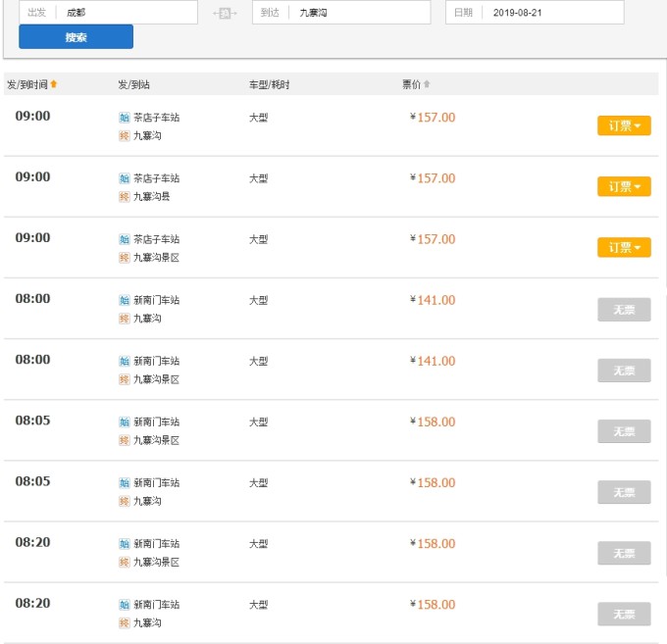Select first 09:00 departure time

pyautogui.click(x=32, y=116)
